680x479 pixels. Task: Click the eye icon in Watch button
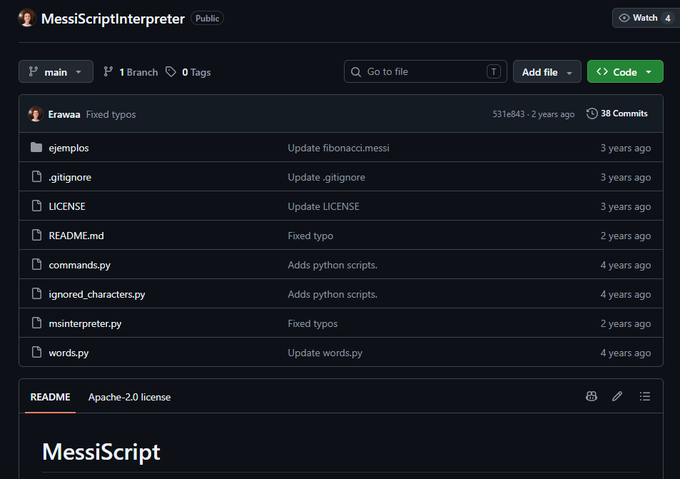coord(624,18)
